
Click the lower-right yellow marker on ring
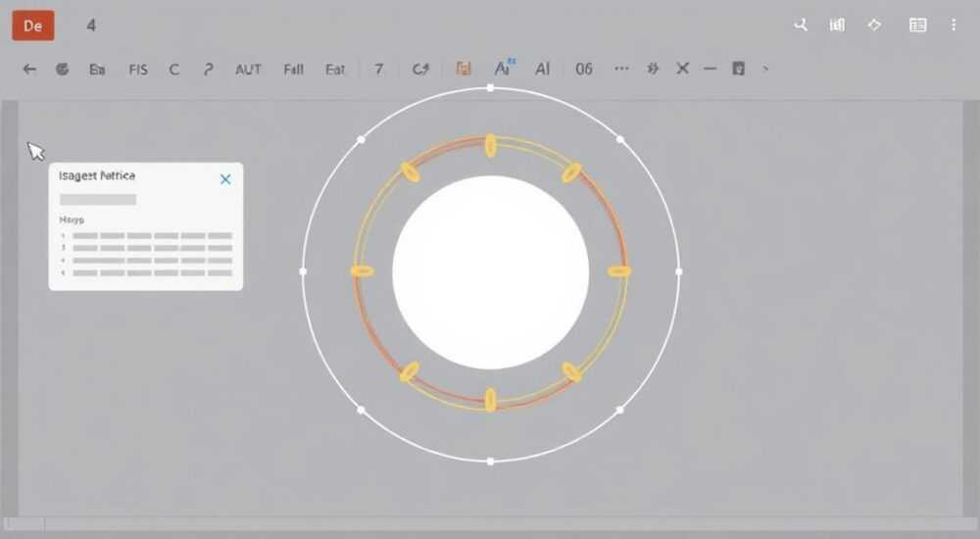click(x=571, y=372)
